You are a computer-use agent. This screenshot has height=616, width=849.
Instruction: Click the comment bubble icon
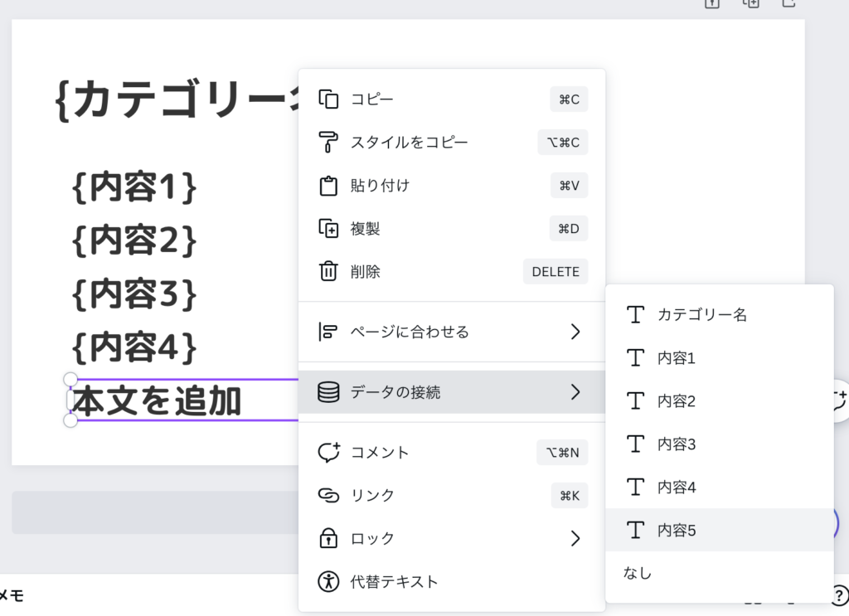(x=329, y=453)
